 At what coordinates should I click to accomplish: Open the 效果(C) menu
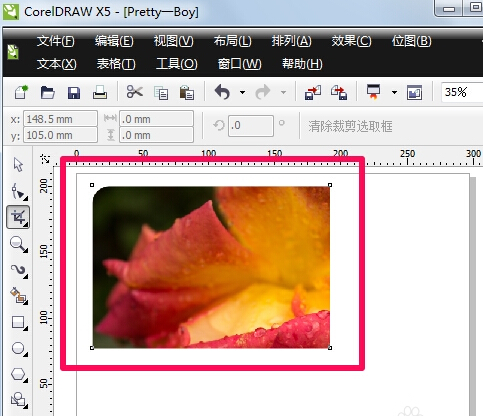[x=351, y=41]
